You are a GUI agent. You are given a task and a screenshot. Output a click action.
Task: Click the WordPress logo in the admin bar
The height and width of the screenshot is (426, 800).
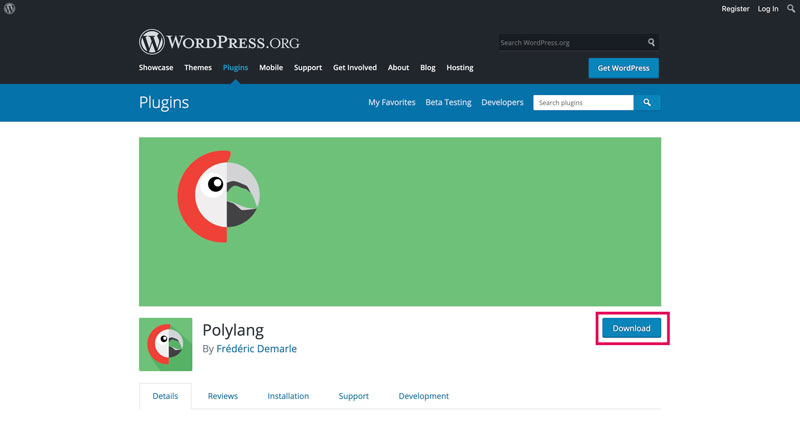[9, 9]
